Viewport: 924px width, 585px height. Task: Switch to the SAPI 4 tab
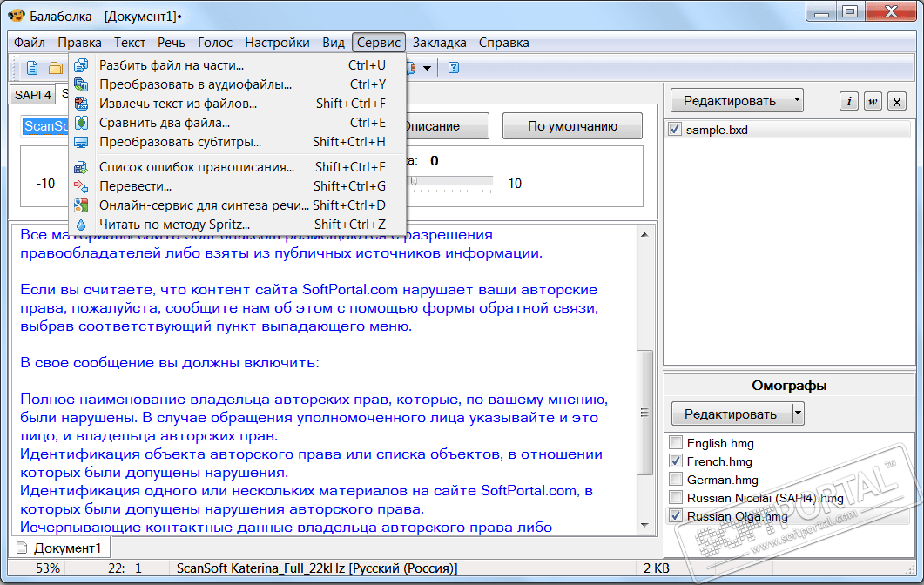click(x=33, y=95)
